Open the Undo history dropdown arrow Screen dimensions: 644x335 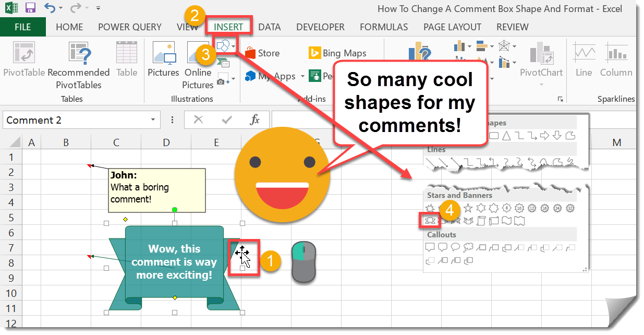pyautogui.click(x=60, y=8)
